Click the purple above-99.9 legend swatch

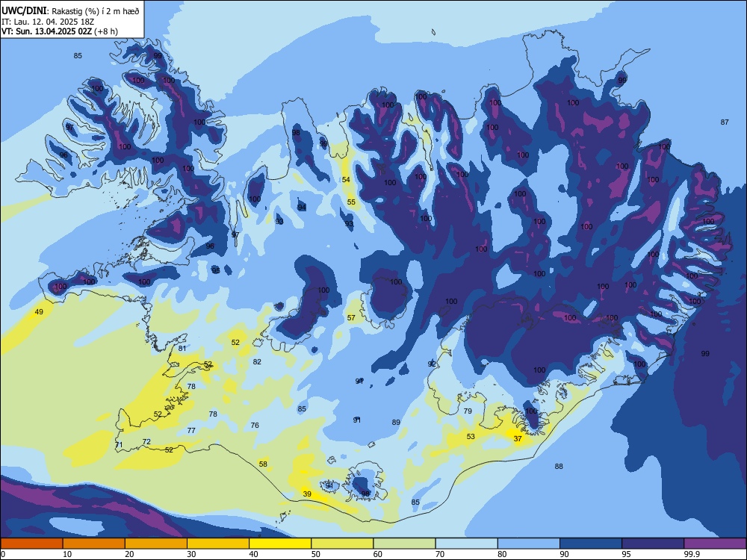[x=715, y=544]
